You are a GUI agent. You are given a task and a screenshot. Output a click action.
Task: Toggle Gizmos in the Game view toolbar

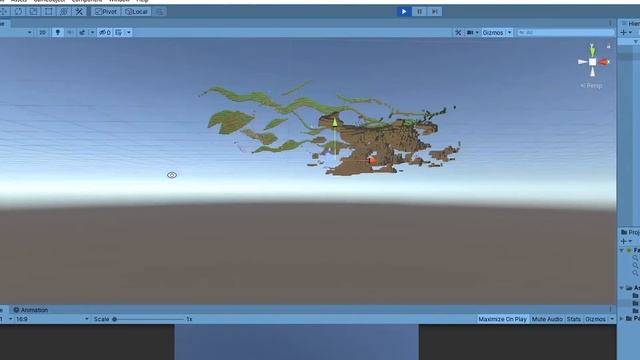(596, 319)
